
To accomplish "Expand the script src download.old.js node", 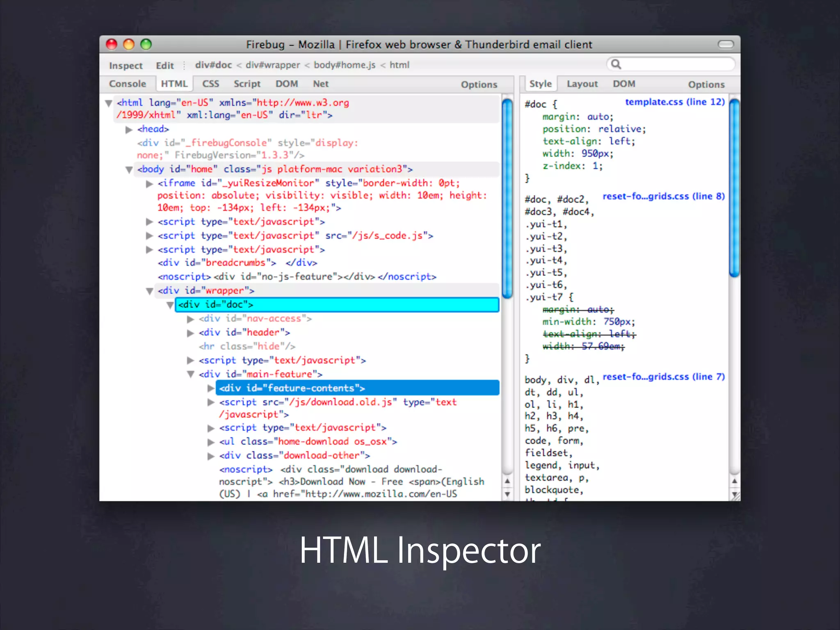I will pos(211,402).
